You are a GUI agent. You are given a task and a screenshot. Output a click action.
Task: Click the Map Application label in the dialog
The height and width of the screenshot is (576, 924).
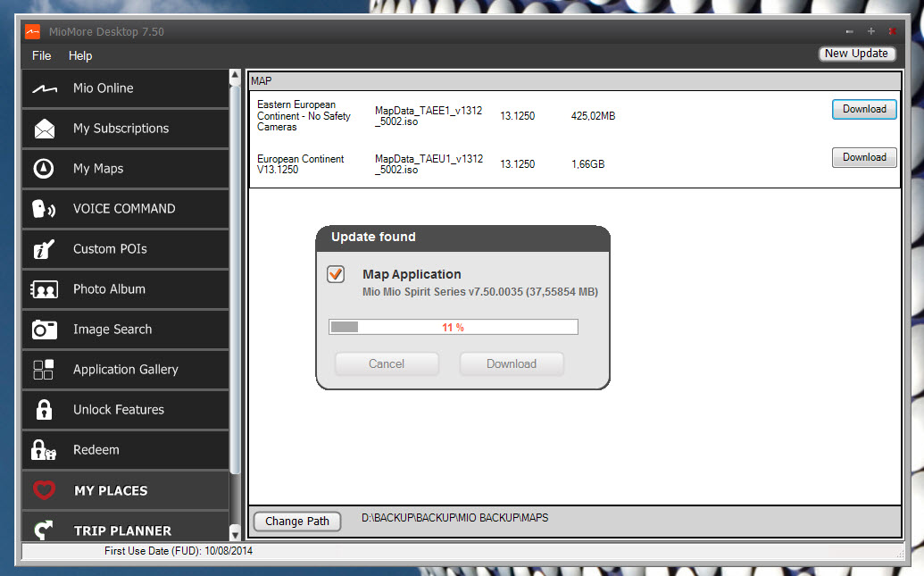(412, 274)
